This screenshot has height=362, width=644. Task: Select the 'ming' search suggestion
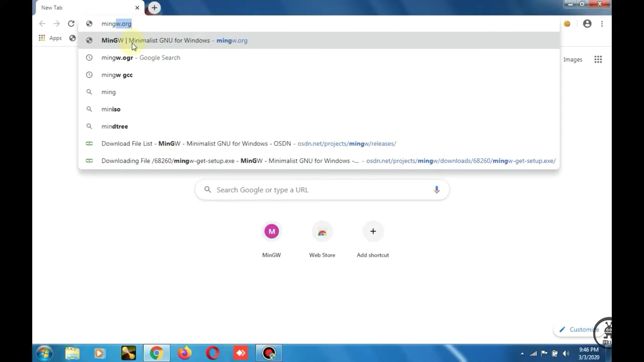pos(319,92)
